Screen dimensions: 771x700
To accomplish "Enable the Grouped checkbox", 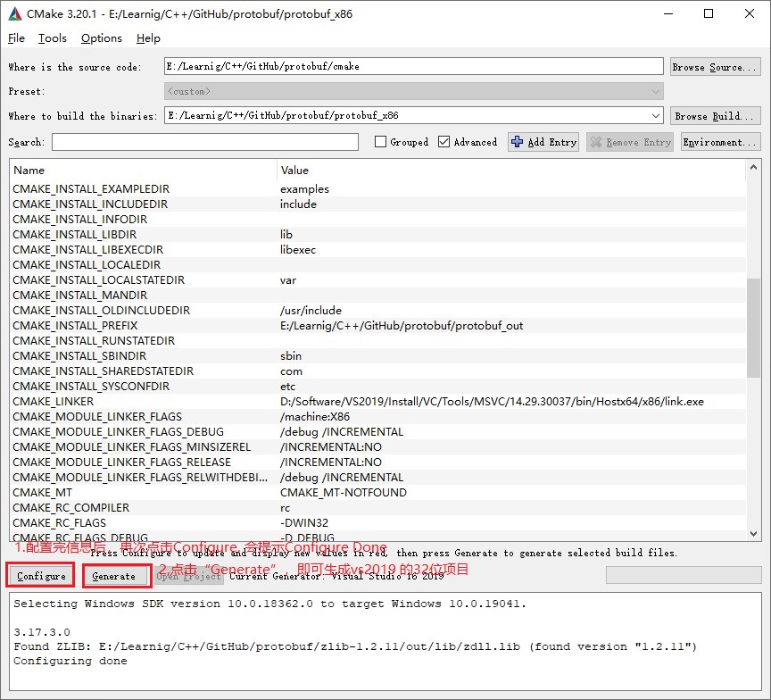I will coord(381,141).
